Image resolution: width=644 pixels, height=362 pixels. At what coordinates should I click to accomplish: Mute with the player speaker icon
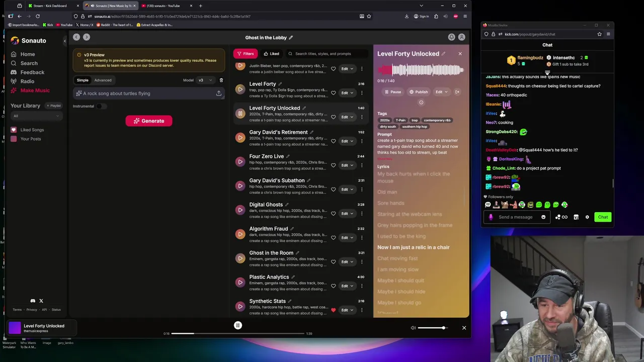pos(413,328)
